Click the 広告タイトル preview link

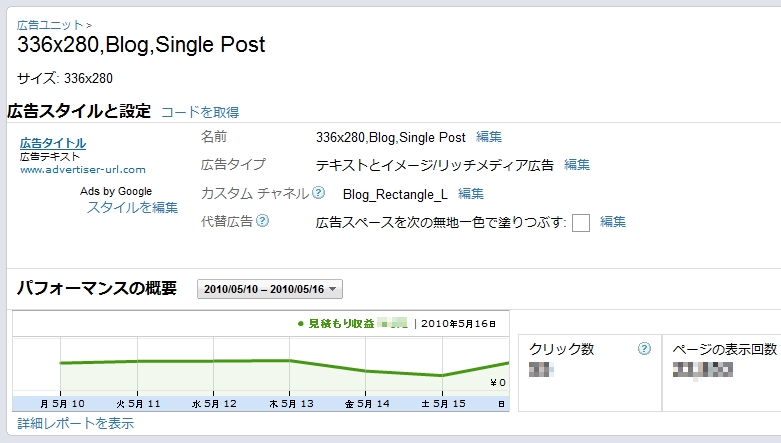[x=53, y=143]
